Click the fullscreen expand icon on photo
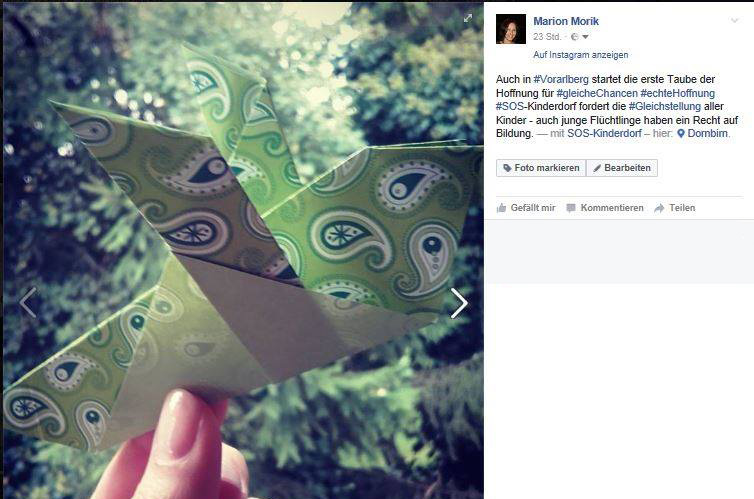This screenshot has height=499, width=754. [x=467, y=18]
